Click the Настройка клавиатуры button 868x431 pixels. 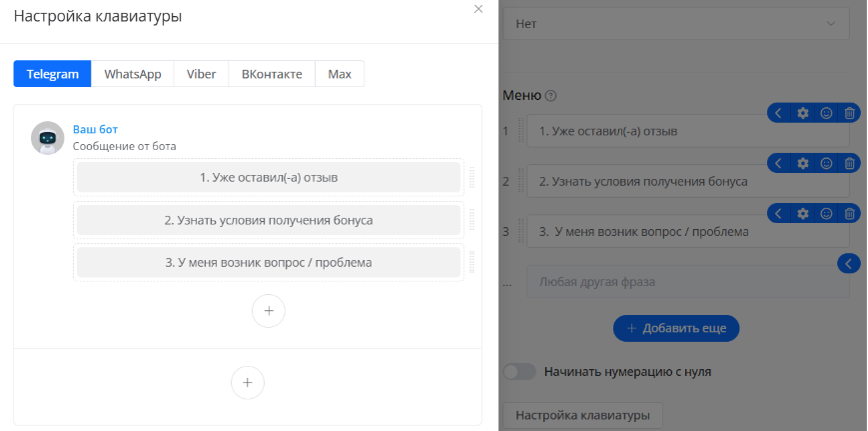(x=582, y=414)
